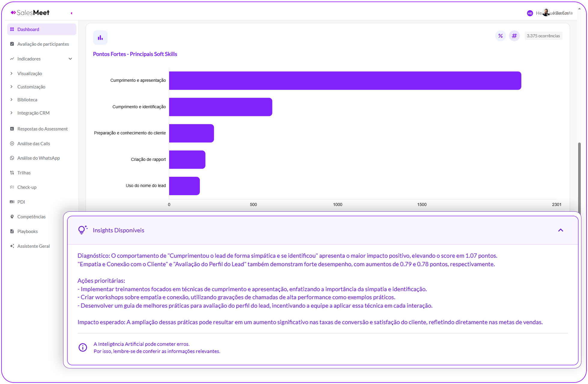Open Análise das Calls page
The height and width of the screenshot is (384, 588).
(x=34, y=144)
